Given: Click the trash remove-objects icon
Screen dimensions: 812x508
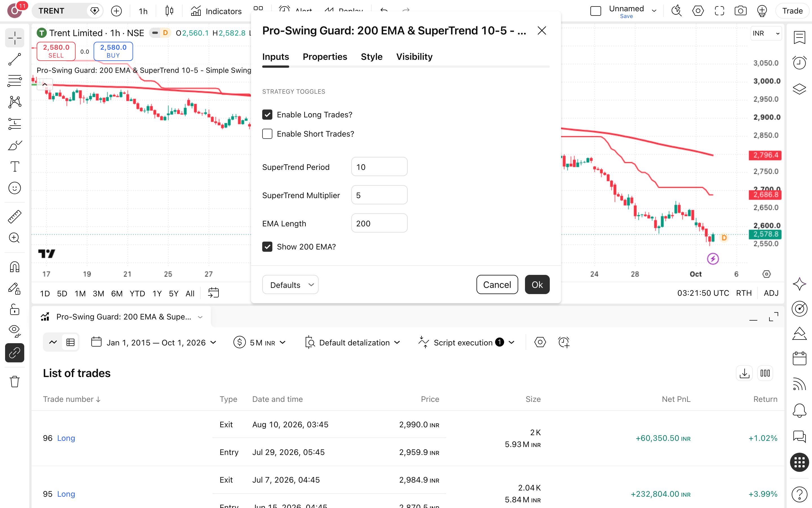Looking at the screenshot, I should [x=14, y=382].
